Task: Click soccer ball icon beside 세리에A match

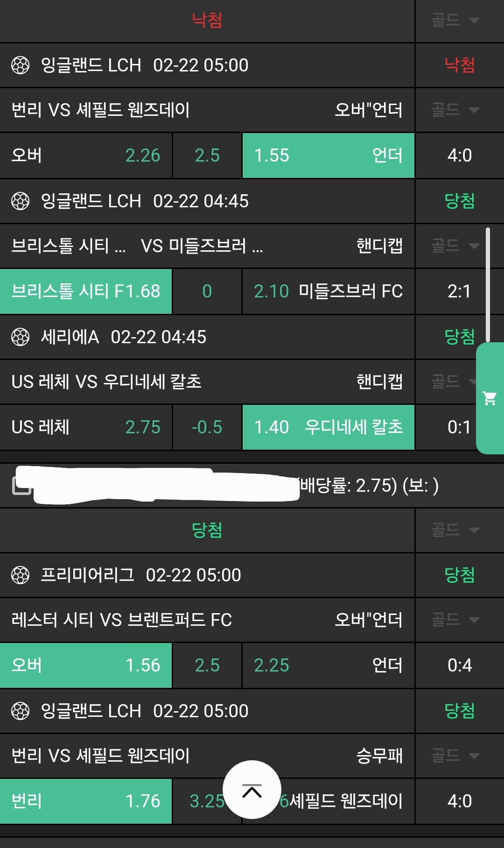Action: point(20,337)
